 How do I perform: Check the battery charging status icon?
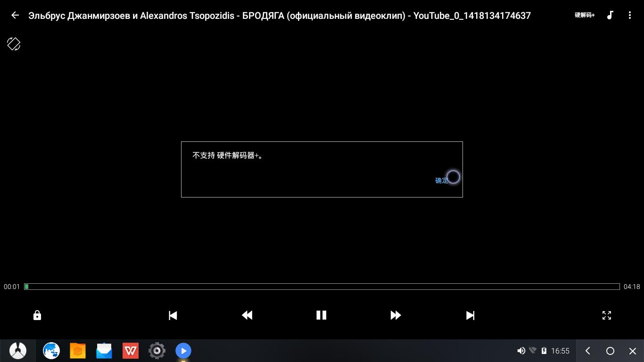pos(544,351)
